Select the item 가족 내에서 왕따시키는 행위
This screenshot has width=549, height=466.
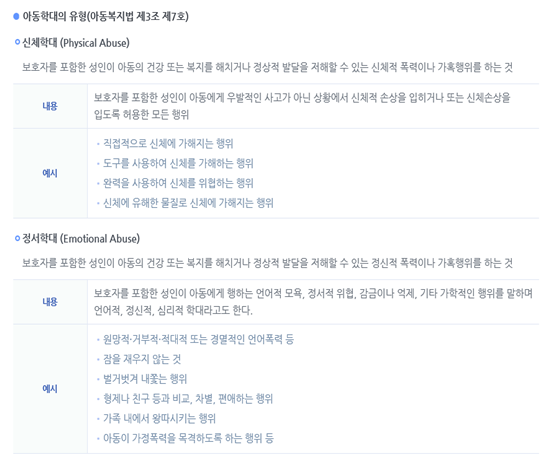point(159,418)
